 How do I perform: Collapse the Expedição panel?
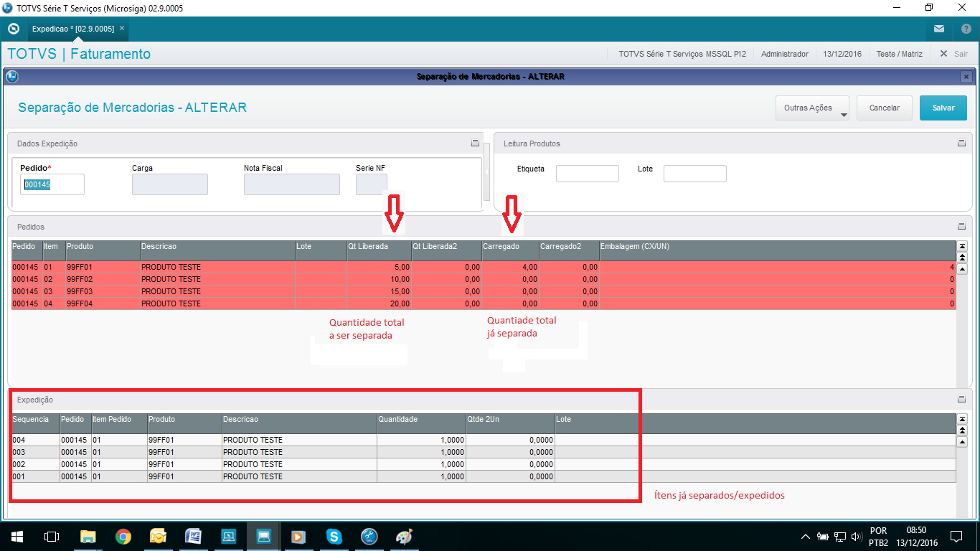click(961, 400)
